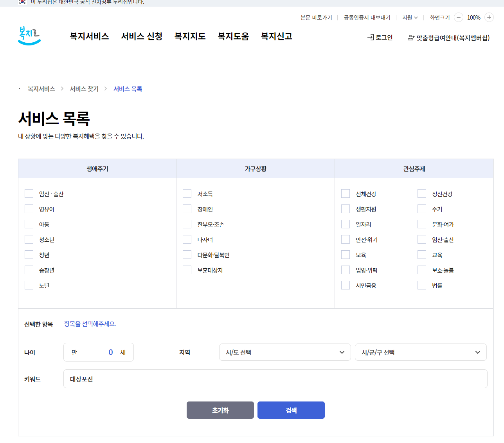The height and width of the screenshot is (443, 504).
Task: Click the 초기화 reset button
Action: (x=220, y=410)
